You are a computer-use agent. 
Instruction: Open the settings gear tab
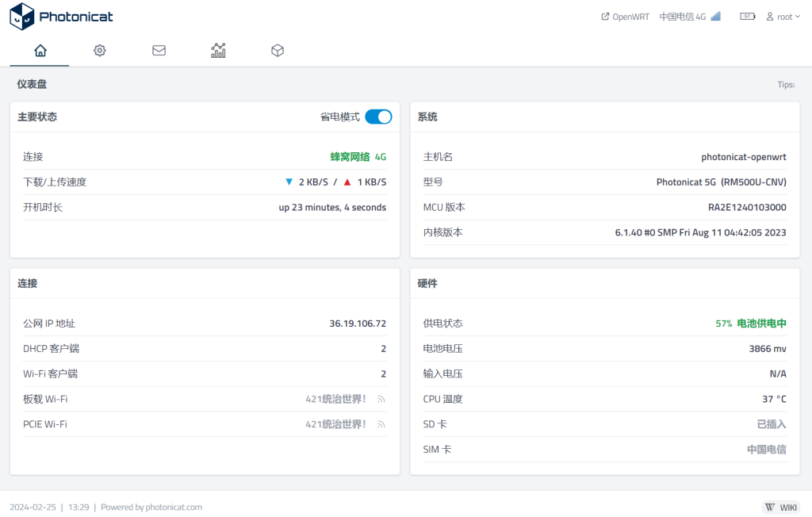pos(100,51)
